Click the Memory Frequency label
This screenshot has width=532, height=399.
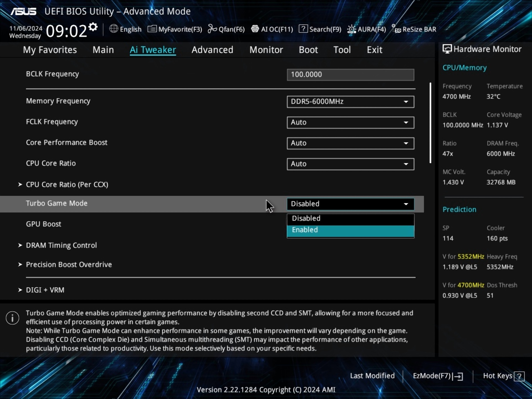point(58,101)
